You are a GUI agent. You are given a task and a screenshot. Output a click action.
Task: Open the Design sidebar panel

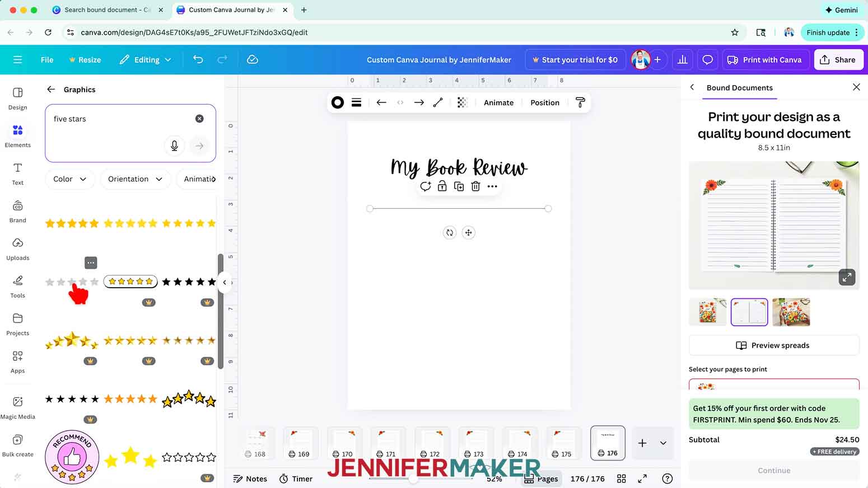point(17,98)
